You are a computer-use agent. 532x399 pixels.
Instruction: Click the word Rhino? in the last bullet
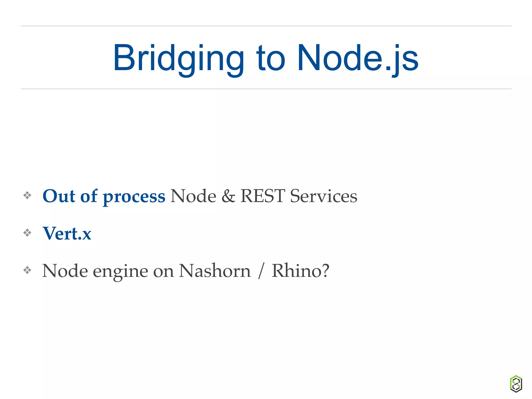(x=300, y=271)
